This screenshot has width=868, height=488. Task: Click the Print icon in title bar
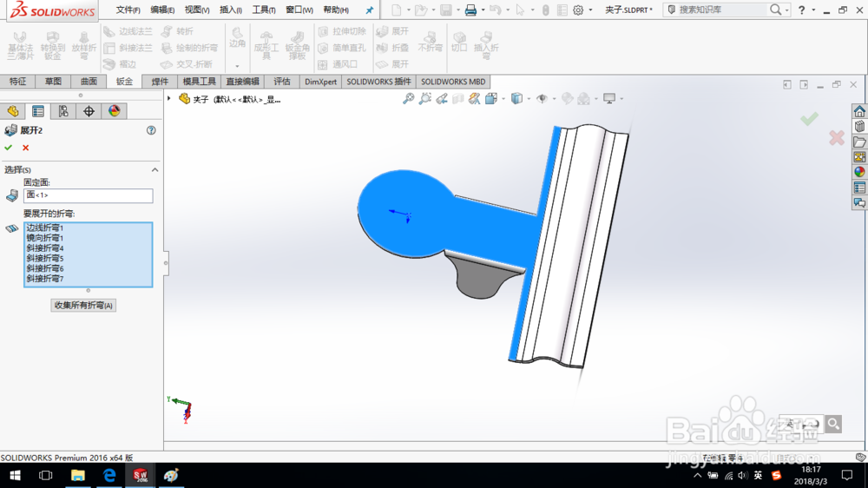(x=470, y=10)
